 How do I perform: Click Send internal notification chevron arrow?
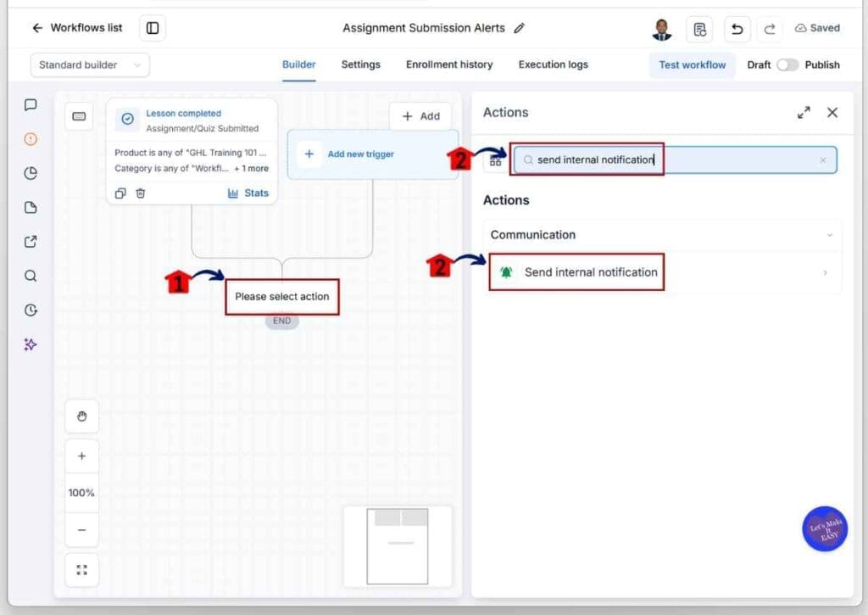tap(826, 272)
